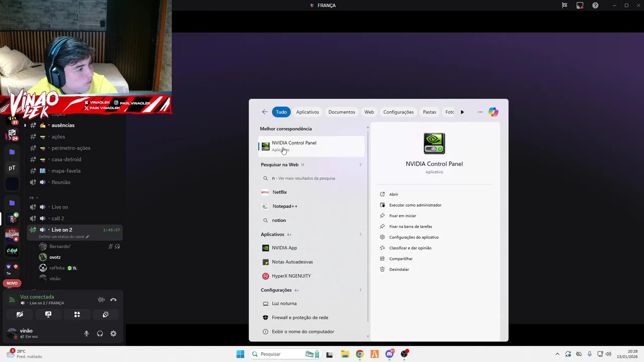
Task: Open OBS Studio from taskbar
Action: (x=404, y=354)
